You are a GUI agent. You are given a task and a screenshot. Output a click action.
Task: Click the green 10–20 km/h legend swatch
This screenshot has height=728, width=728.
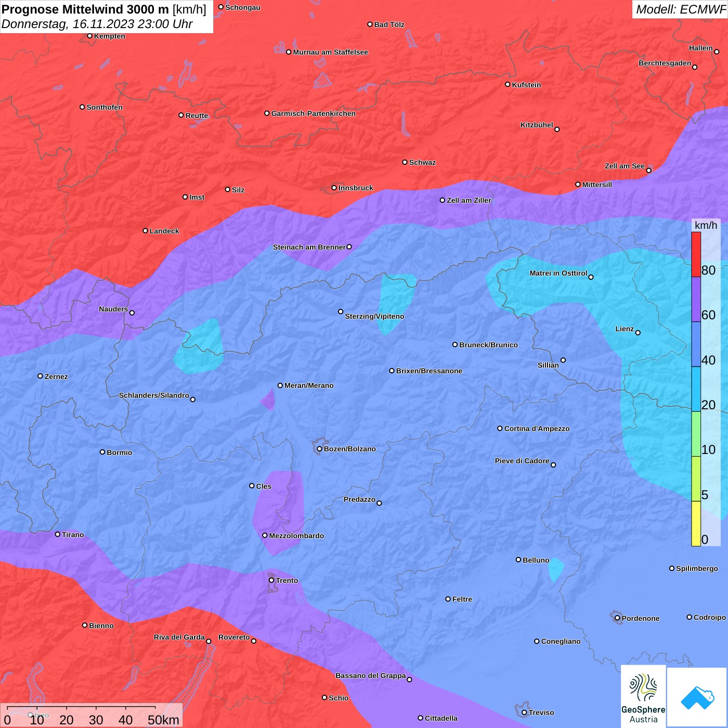pos(696,434)
